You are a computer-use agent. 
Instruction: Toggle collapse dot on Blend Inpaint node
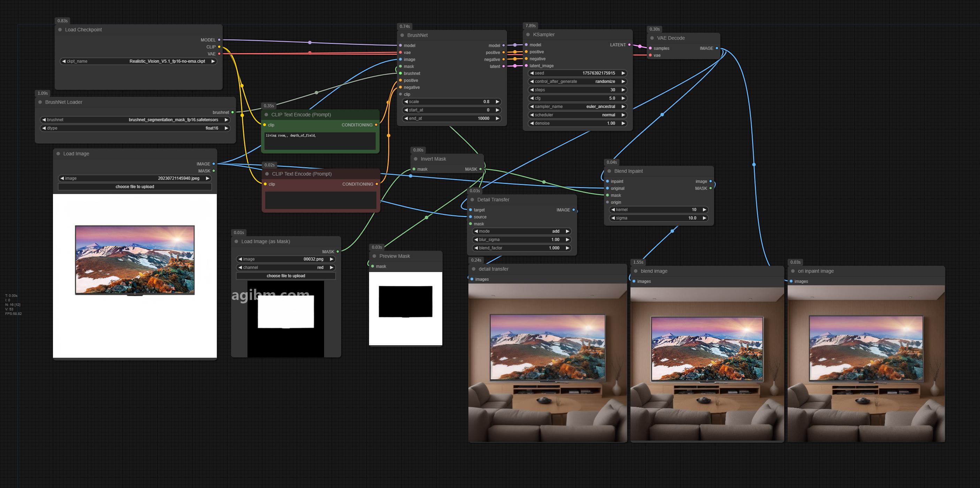click(610, 171)
